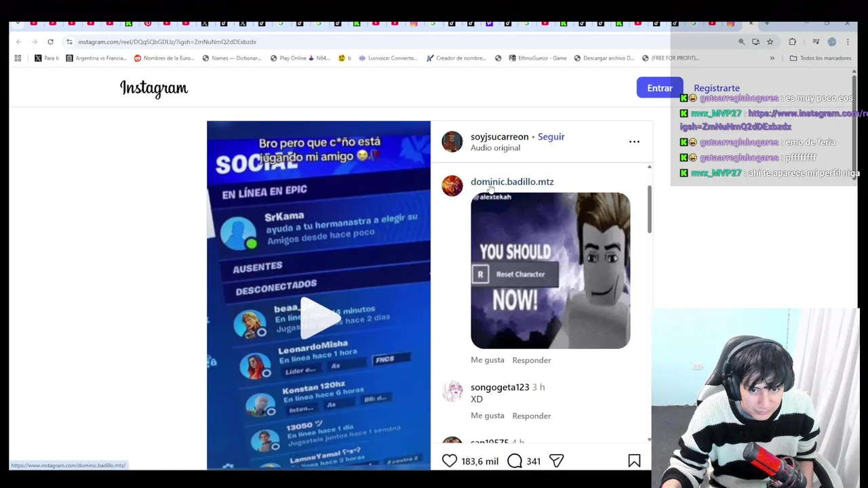868x488 pixels.
Task: Bookmark this page with the star icon
Action: (770, 41)
